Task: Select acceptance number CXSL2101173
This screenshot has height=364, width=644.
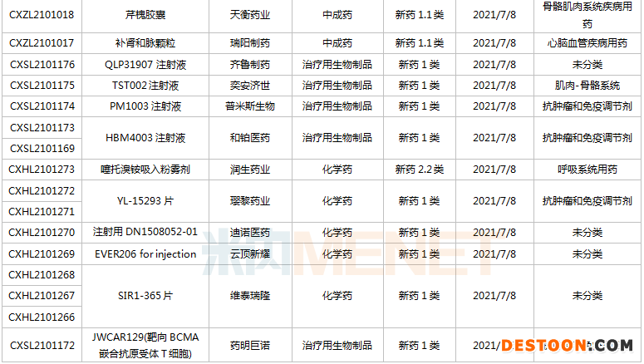Action: [42, 128]
